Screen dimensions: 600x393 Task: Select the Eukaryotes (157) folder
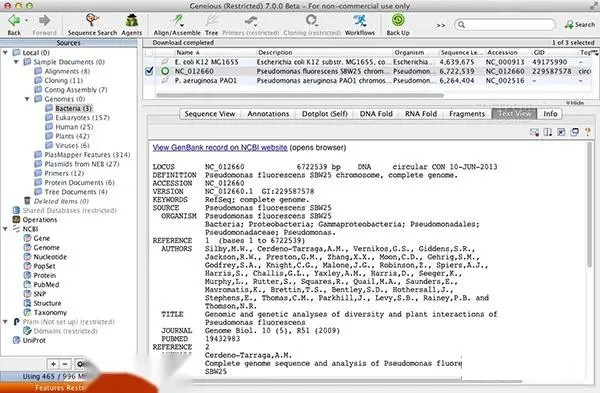(x=77, y=117)
